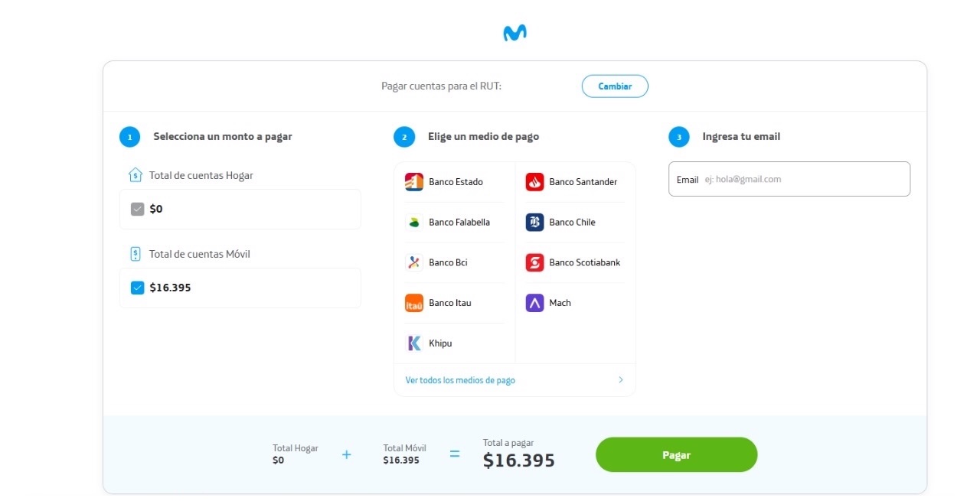Pick the Banco Falabella icon
The width and height of the screenshot is (980, 501).
pos(414,223)
